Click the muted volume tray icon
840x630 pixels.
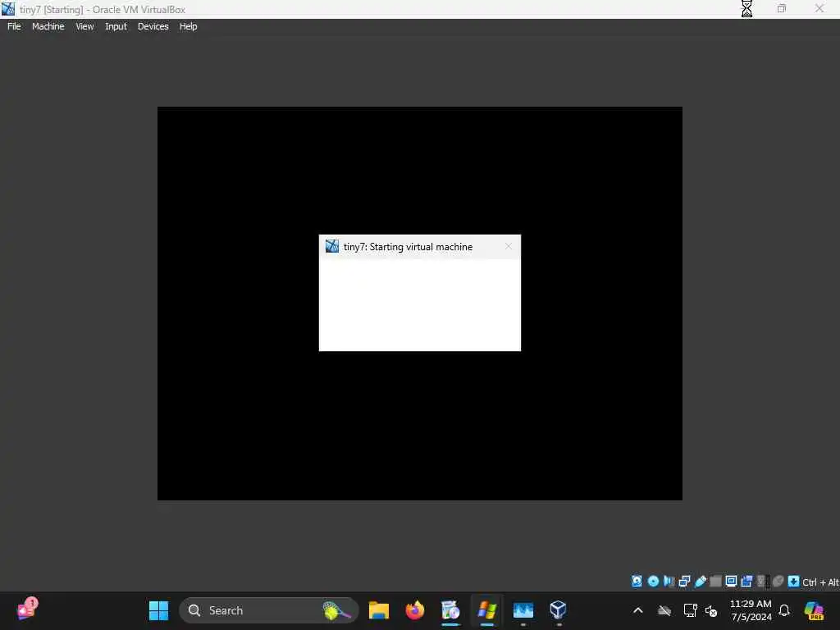(x=711, y=610)
